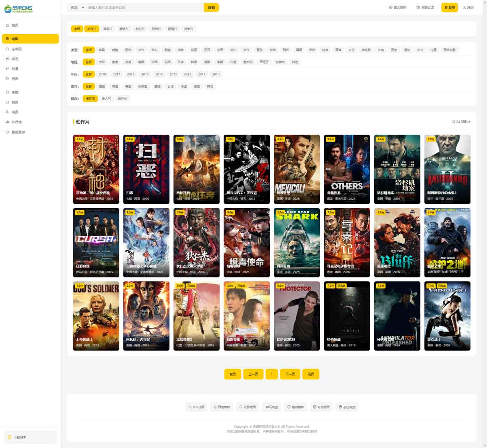Image resolution: width=487 pixels, height=448 pixels.
Task: Switch to the 爱情片 category tab
Action: tap(124, 29)
